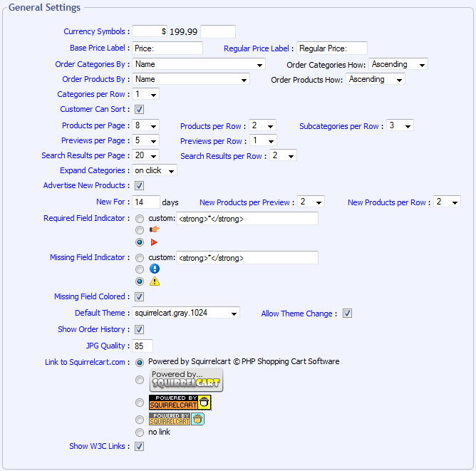Click the orange Powered by Squirrelcart badge
476x471 pixels.
click(x=180, y=403)
